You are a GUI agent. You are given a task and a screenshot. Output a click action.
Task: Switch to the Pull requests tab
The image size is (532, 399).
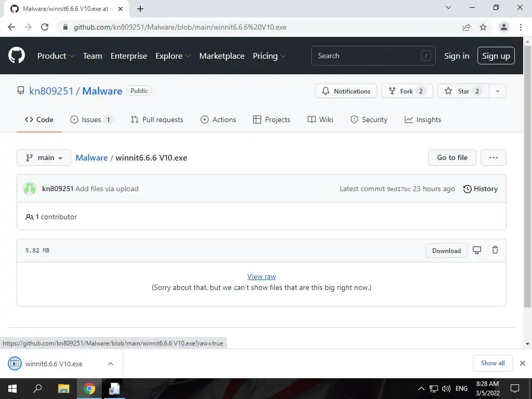pos(157,119)
